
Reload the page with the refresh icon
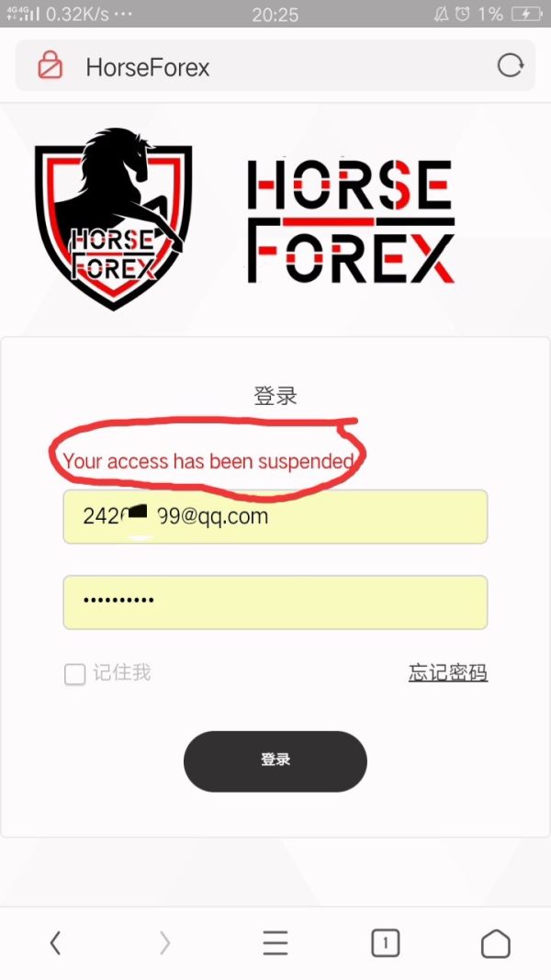(x=510, y=65)
